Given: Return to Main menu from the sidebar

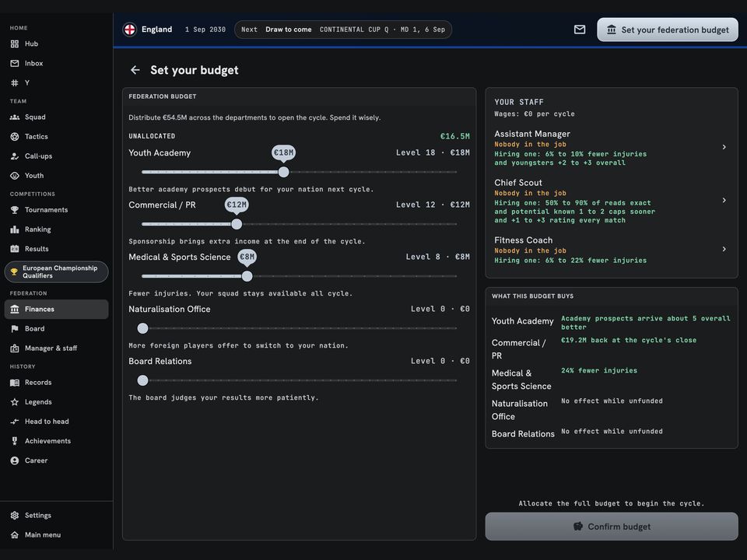Looking at the screenshot, I should [x=56, y=535].
